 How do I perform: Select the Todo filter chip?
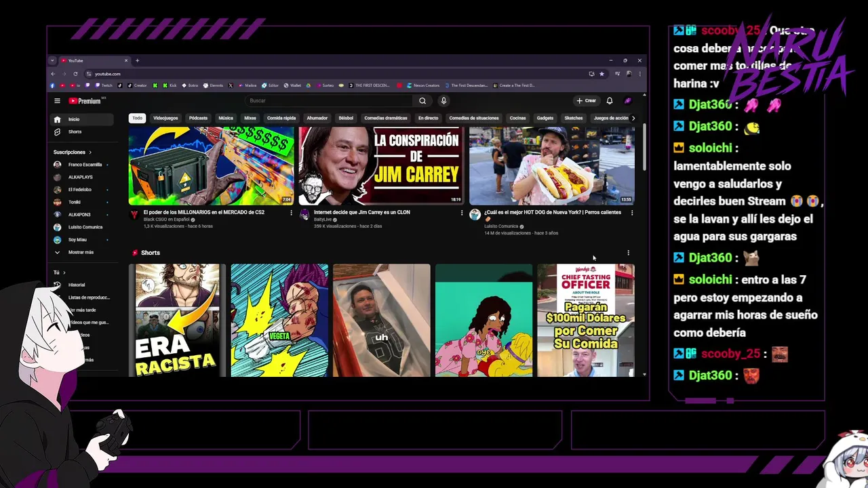pos(138,118)
